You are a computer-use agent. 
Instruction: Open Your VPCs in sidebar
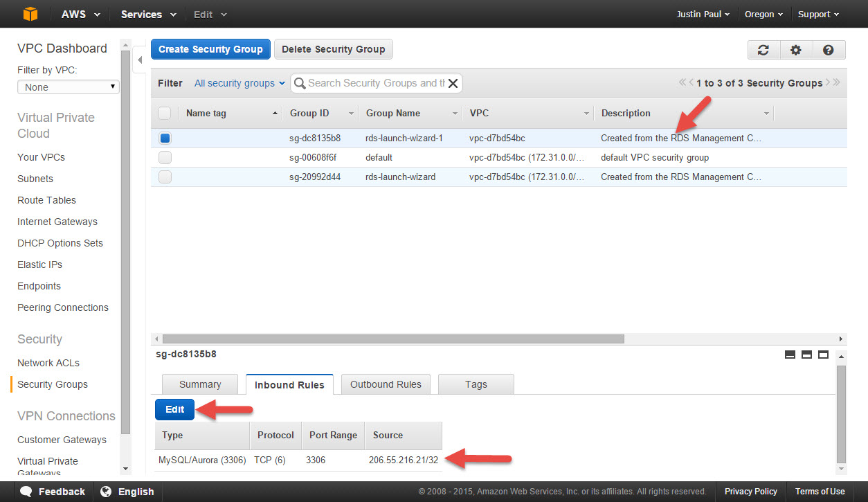(x=41, y=157)
